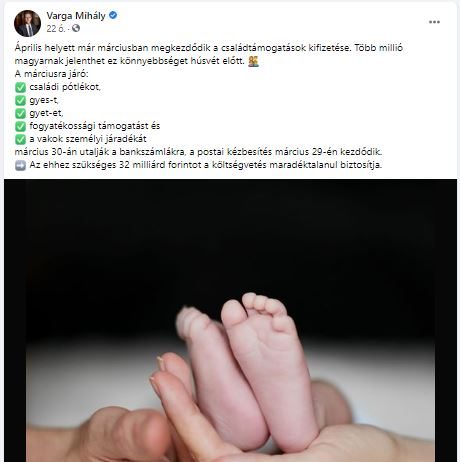Click the family emoji after húsvét előtt
Viewport: 460px width, 462px height.
[x=253, y=61]
